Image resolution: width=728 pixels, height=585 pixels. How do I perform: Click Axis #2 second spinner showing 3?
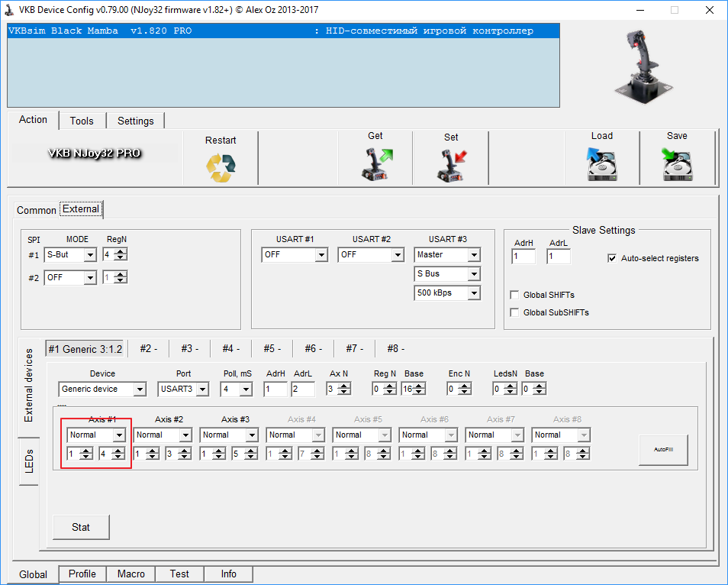click(x=179, y=454)
